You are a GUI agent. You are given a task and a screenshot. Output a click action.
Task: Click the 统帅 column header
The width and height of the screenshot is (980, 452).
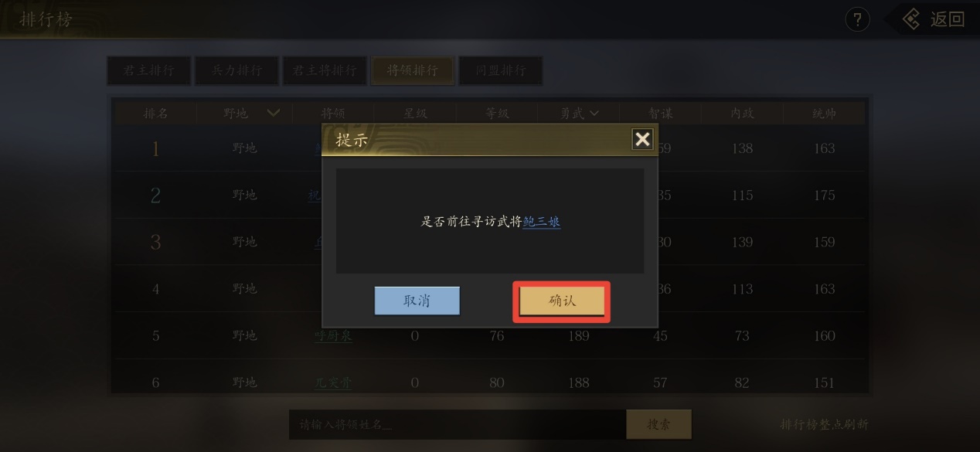pyautogui.click(x=825, y=113)
